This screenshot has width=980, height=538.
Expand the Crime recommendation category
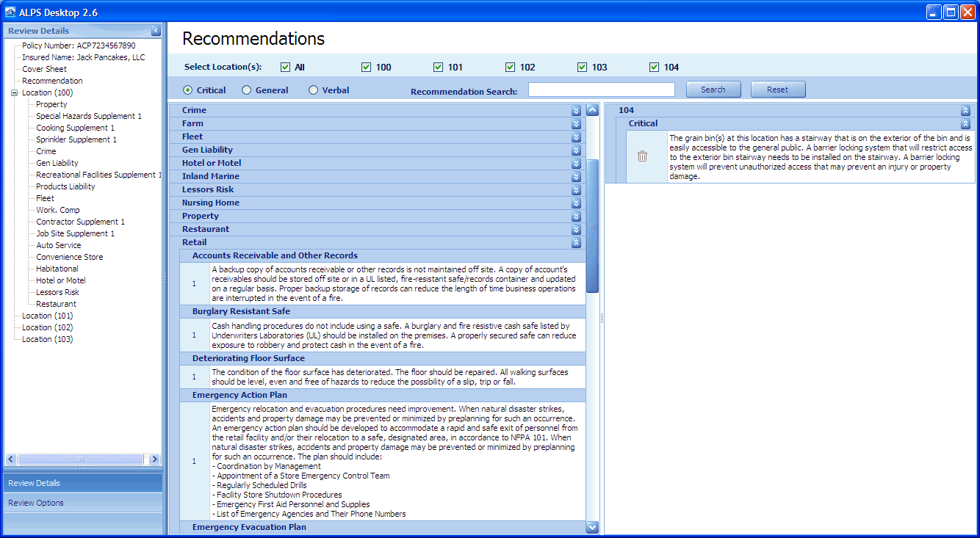point(576,110)
